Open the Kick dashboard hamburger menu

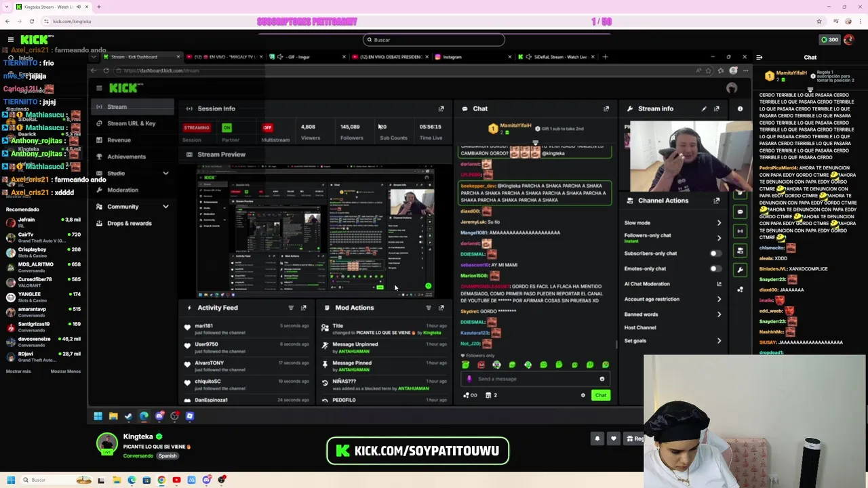pos(99,88)
